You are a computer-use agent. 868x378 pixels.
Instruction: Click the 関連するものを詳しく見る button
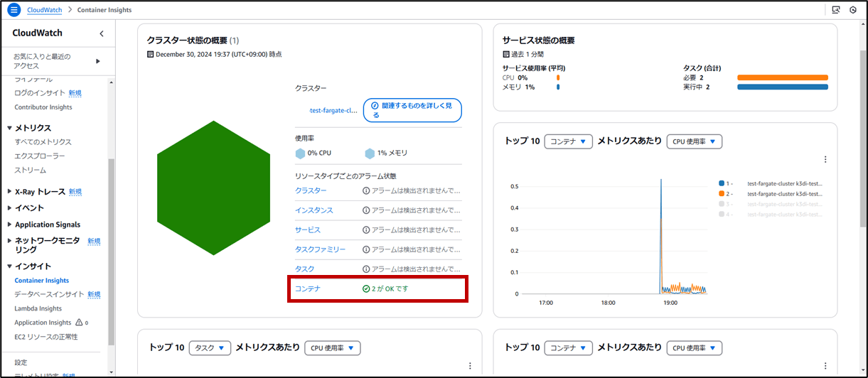(x=412, y=110)
